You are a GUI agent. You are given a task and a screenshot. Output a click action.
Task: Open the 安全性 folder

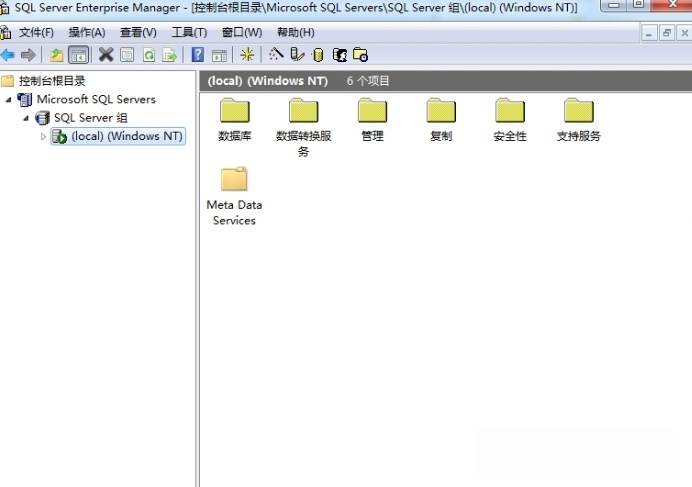click(510, 120)
